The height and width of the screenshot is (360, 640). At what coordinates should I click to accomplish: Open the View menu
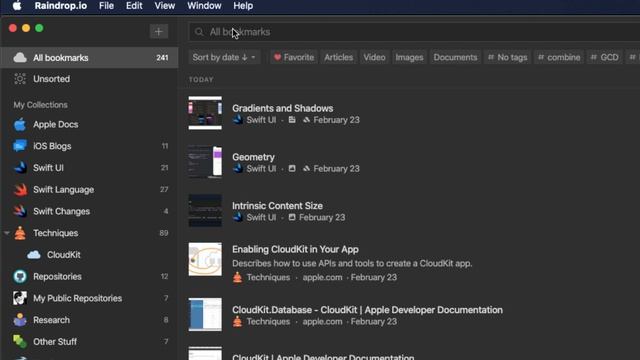tap(164, 6)
